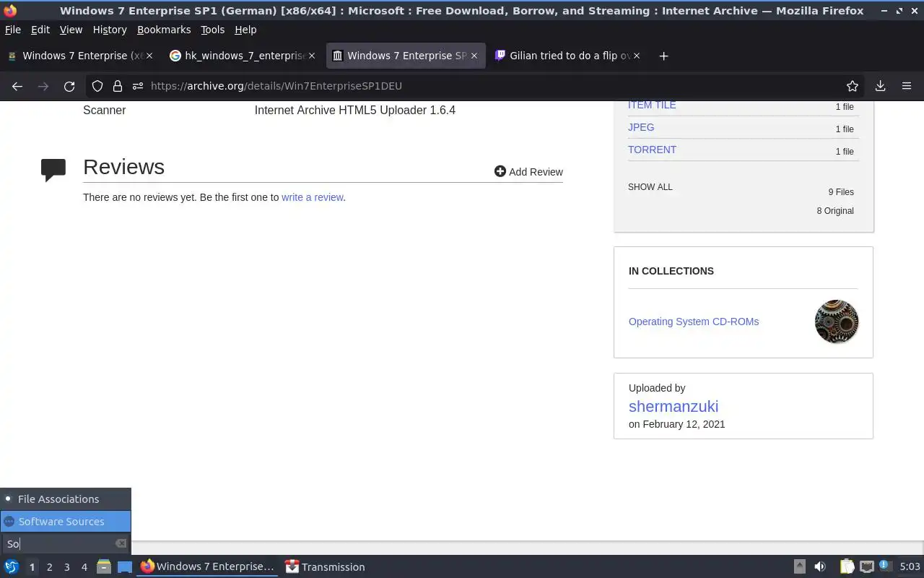Click SHOW ALL download options
Screen dimensions: 924x578
650,187
